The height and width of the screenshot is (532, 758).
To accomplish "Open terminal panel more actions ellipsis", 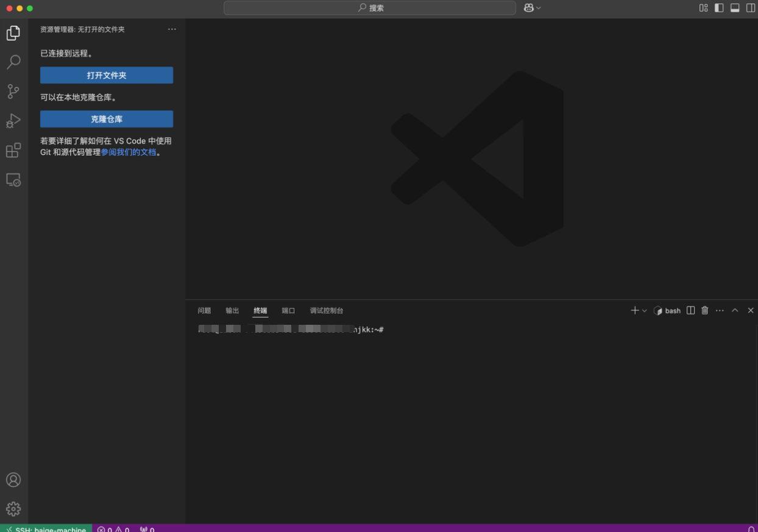I will pos(720,311).
